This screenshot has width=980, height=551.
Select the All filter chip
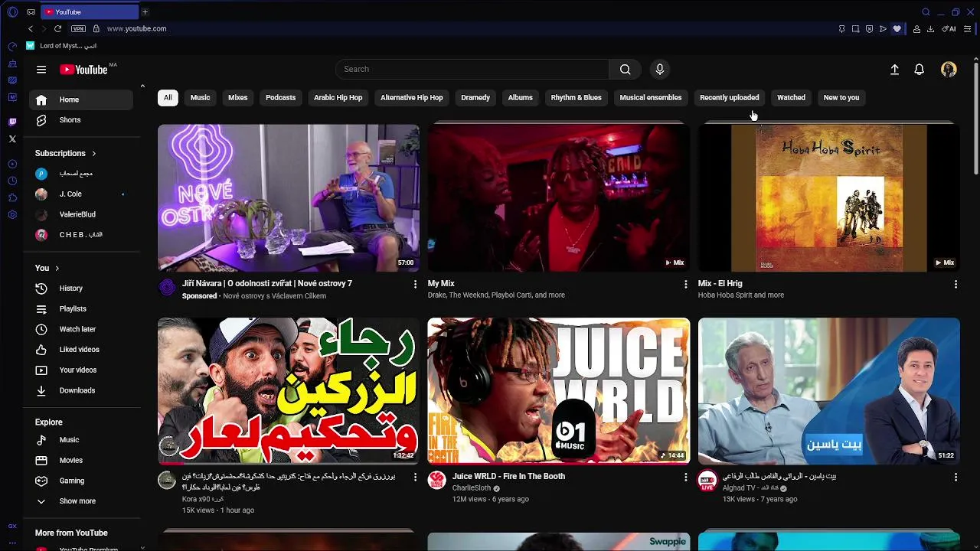(x=168, y=97)
